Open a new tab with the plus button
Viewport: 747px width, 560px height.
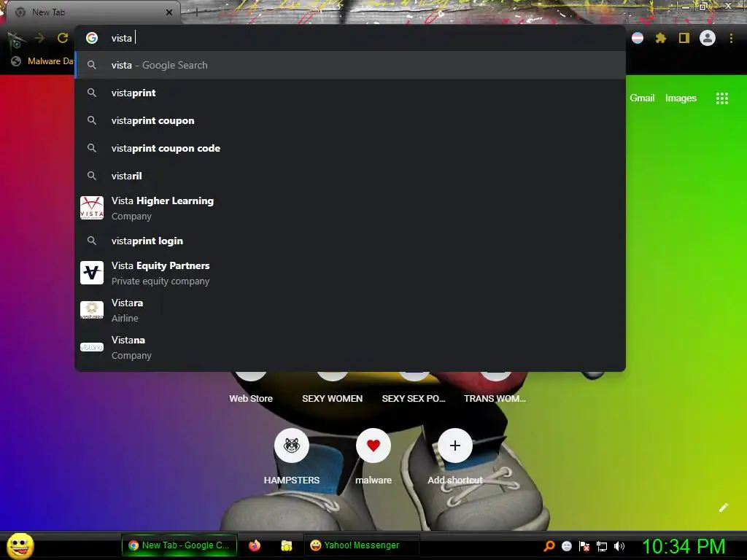[x=196, y=12]
